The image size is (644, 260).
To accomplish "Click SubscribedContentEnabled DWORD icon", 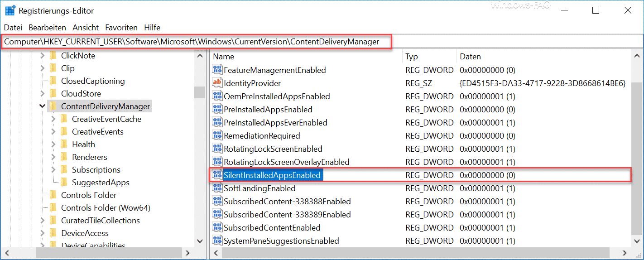I will point(217,228).
